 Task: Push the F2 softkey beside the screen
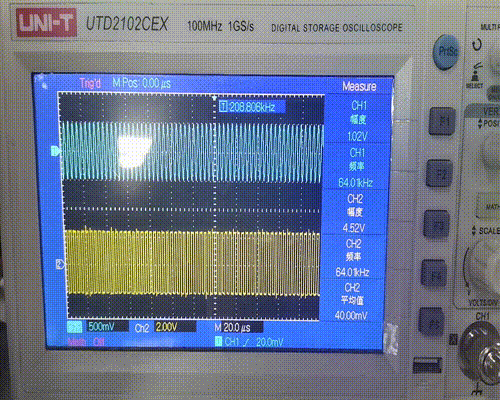point(440,173)
